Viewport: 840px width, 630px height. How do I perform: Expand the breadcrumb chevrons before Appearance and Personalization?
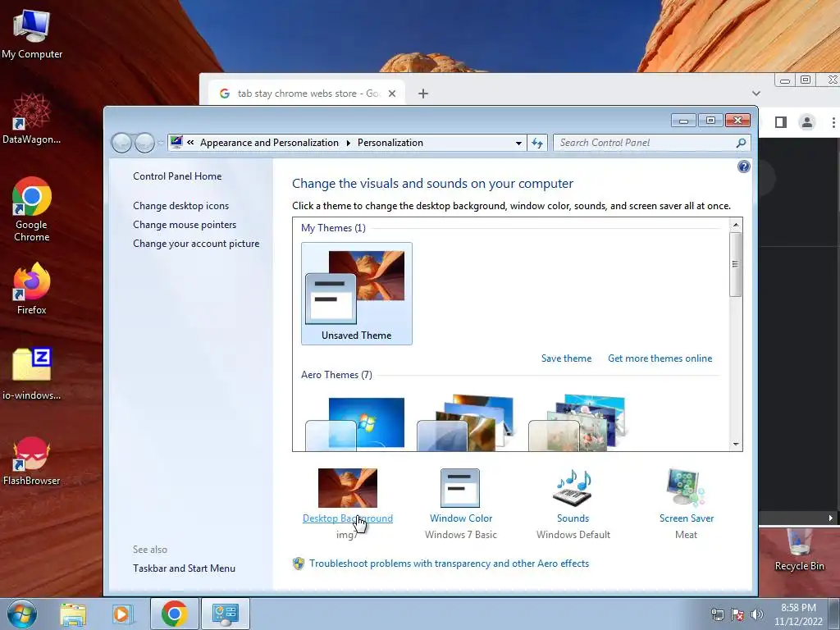[x=190, y=143]
